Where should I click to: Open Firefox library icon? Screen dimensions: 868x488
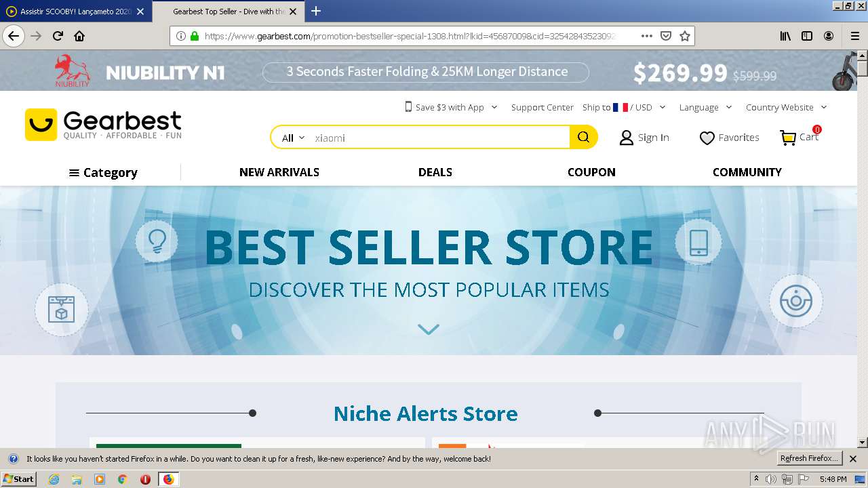(785, 36)
